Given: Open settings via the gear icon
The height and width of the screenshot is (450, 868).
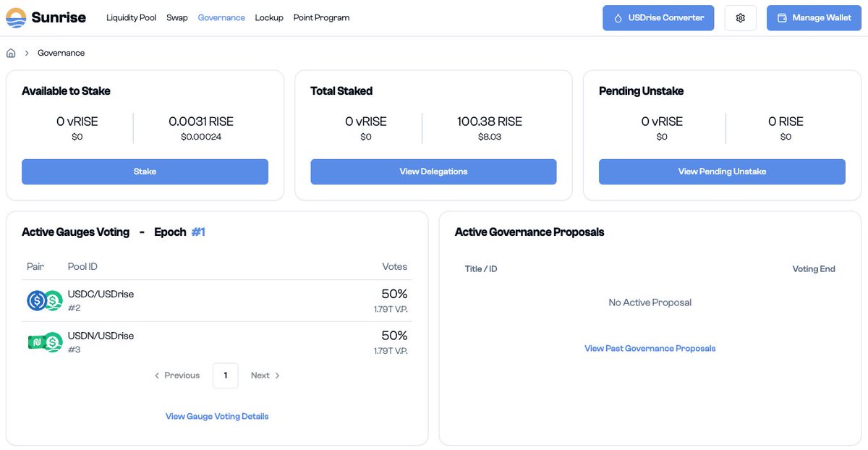Looking at the screenshot, I should [740, 18].
